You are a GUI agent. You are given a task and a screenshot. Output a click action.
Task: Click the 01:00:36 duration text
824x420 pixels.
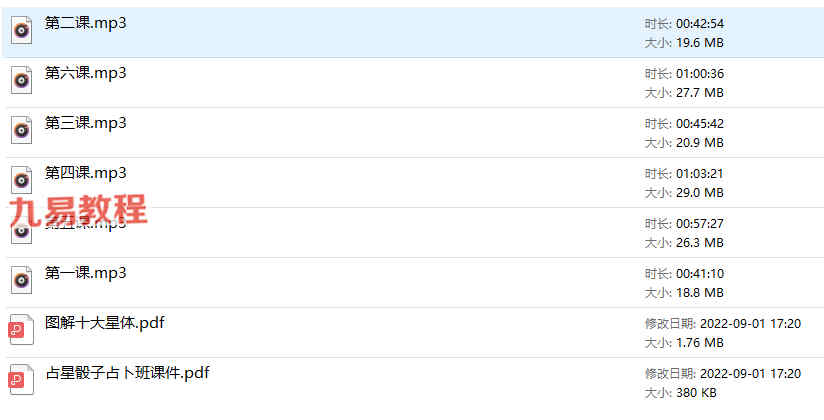point(700,74)
